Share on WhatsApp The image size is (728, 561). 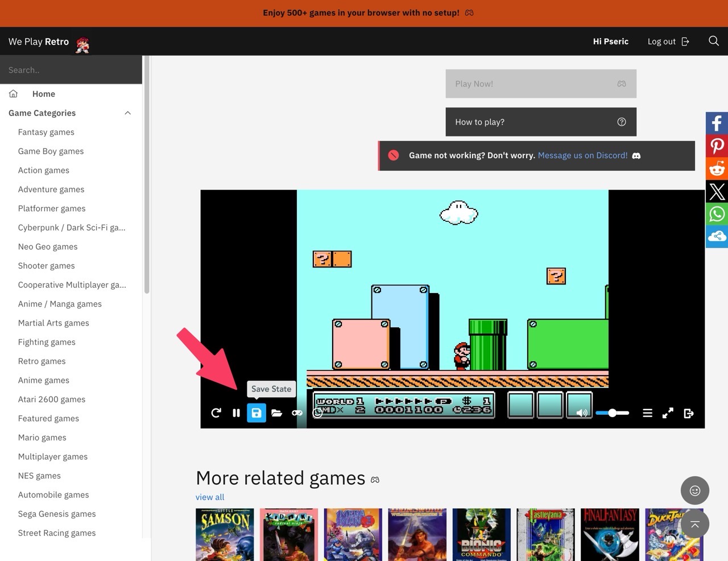(717, 214)
